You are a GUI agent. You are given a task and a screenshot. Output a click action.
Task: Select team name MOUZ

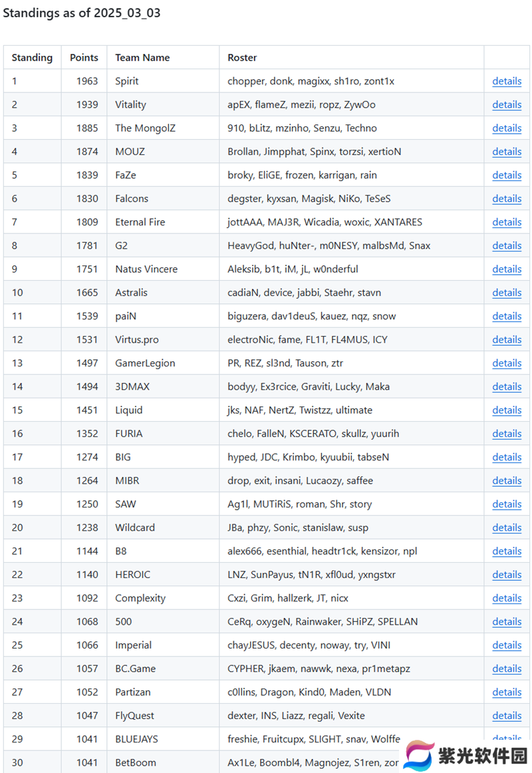130,152
